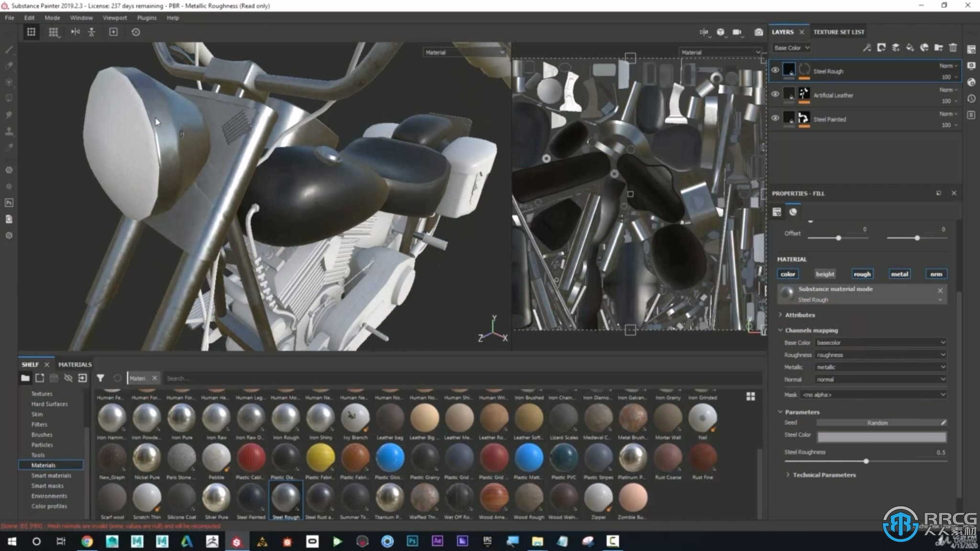Screen dimensions: 980x551
Task: Open the Window menu
Action: pyautogui.click(x=81, y=18)
